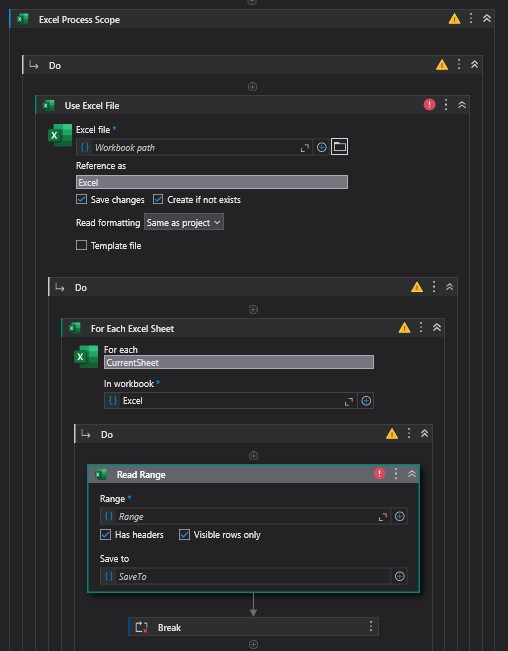Screen dimensions: 508x651
Task: Collapse the For Each Excel Sheet activity
Action: pyautogui.click(x=437, y=328)
